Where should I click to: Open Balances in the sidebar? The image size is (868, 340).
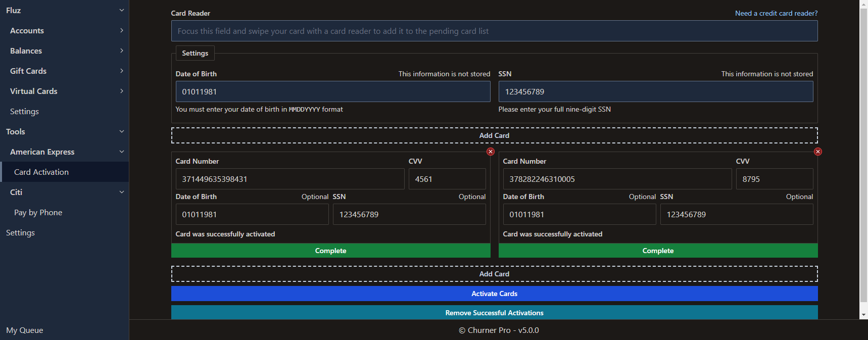click(26, 51)
